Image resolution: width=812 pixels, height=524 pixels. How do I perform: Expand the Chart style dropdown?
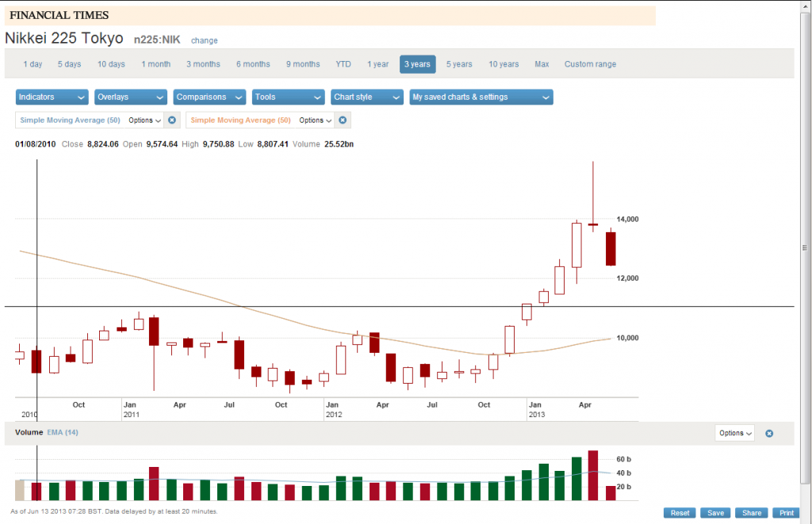coord(366,97)
